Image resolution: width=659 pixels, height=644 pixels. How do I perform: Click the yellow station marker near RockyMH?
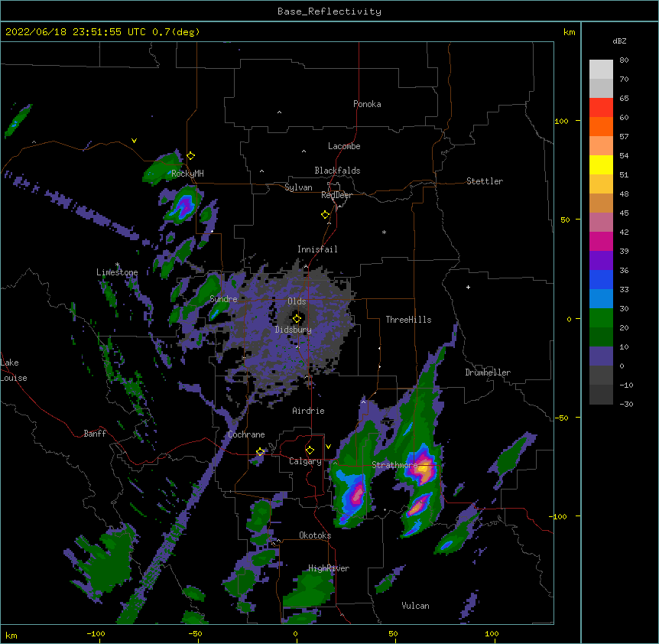(x=191, y=156)
